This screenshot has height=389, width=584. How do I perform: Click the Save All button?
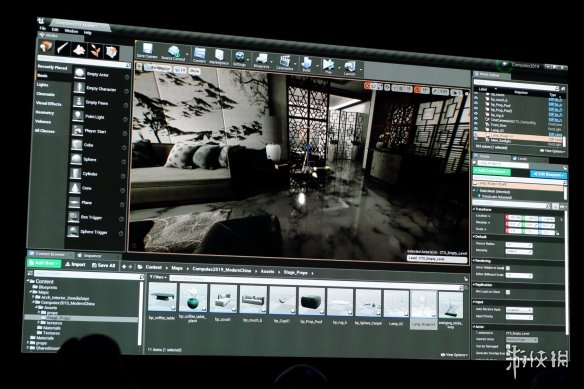tap(103, 265)
